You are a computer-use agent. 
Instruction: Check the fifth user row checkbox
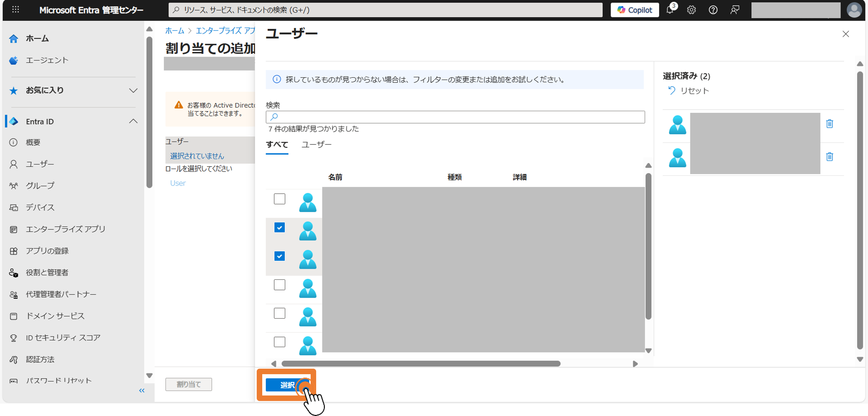(x=279, y=314)
